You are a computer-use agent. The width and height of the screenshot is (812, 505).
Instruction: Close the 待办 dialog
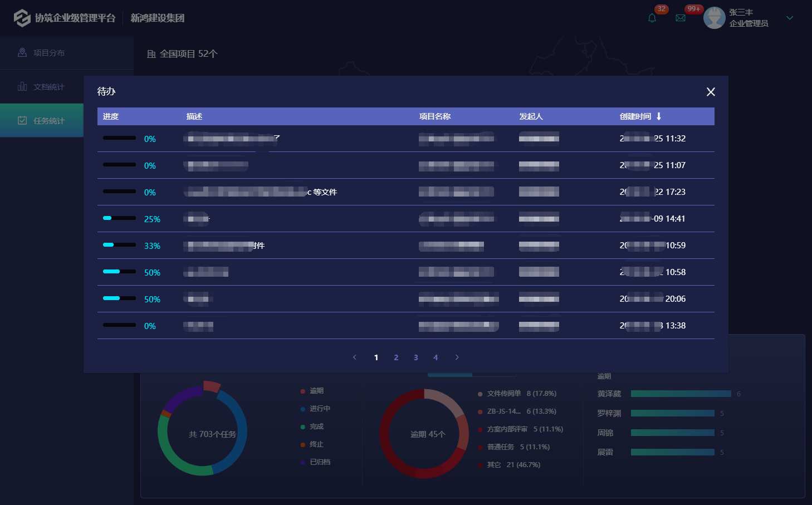pos(711,92)
